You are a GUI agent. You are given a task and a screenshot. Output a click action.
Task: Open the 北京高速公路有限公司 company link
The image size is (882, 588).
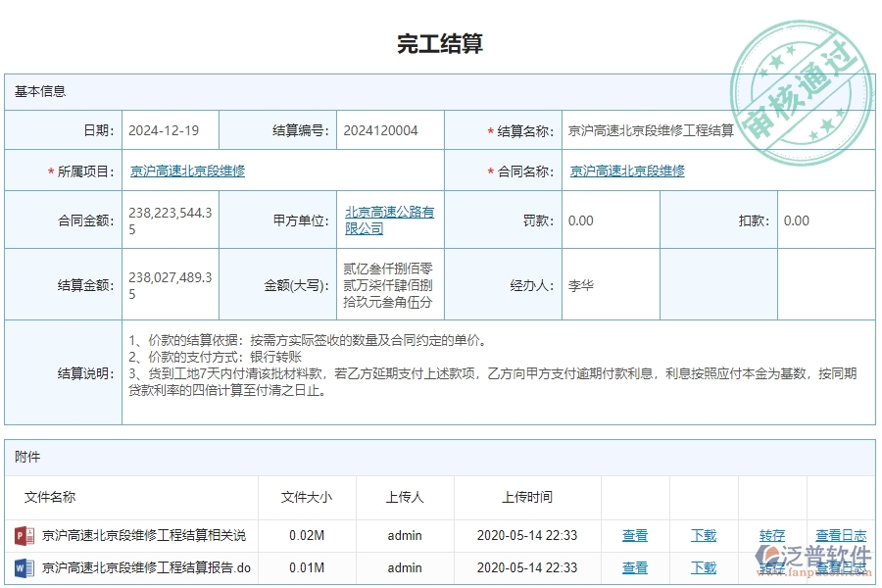click(391, 220)
